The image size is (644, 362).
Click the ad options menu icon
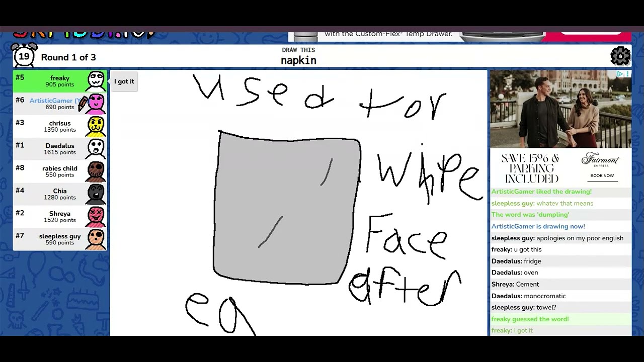[627, 74]
